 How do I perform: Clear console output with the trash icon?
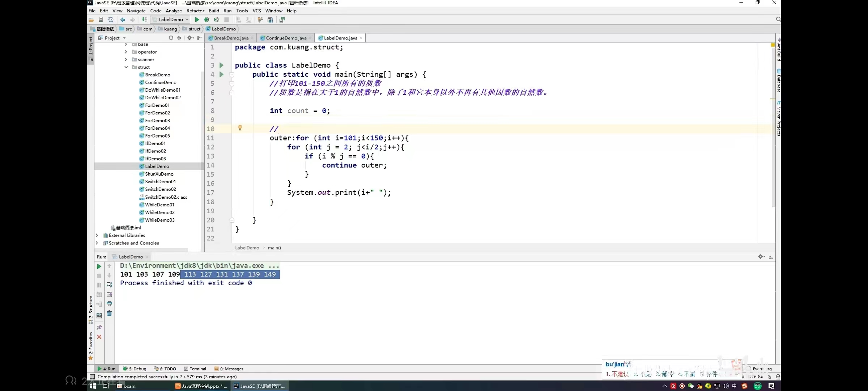[x=109, y=313]
